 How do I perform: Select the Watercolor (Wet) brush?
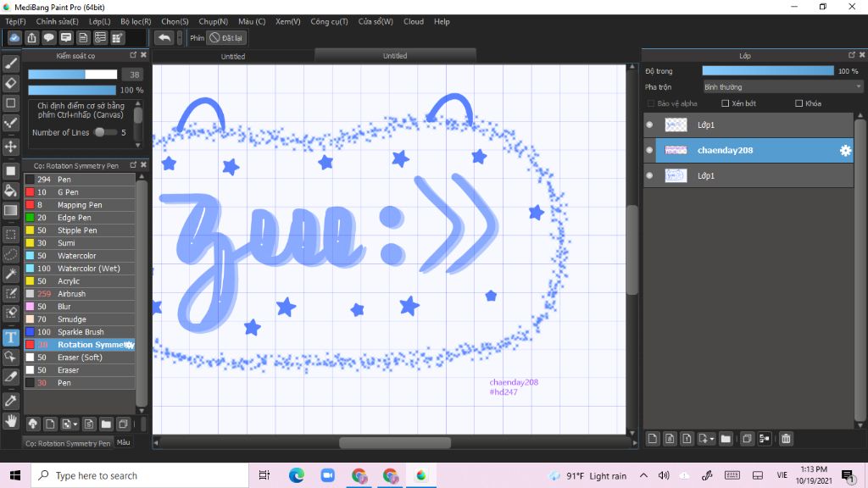(x=80, y=269)
